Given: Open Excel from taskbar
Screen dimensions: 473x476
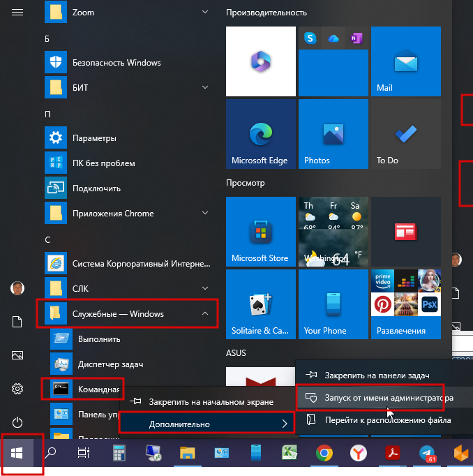Looking at the screenshot, I should click(x=290, y=454).
